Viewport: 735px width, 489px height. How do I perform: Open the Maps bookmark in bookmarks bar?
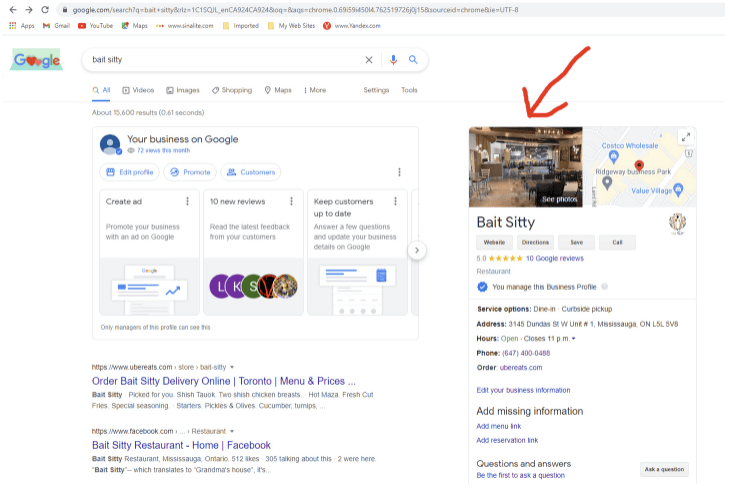point(135,26)
